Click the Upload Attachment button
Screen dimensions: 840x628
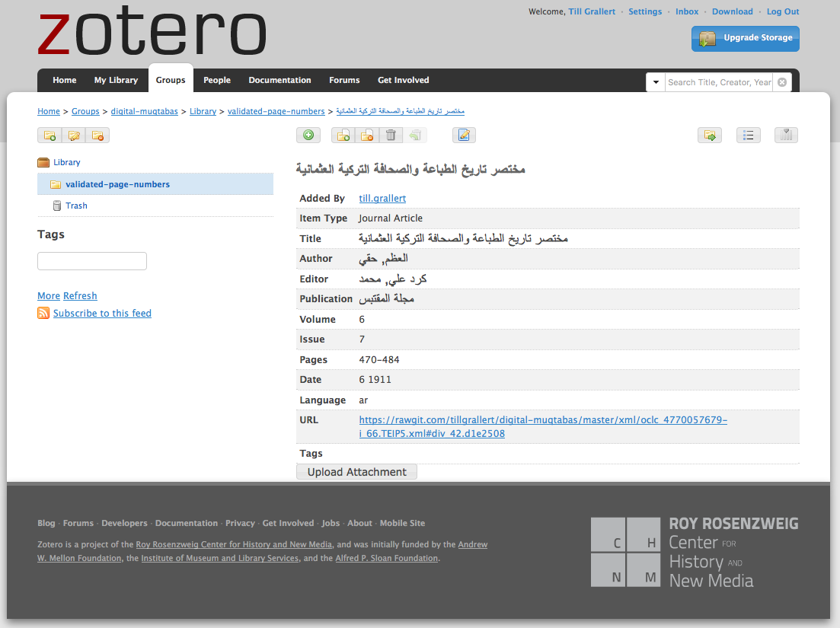click(x=356, y=472)
